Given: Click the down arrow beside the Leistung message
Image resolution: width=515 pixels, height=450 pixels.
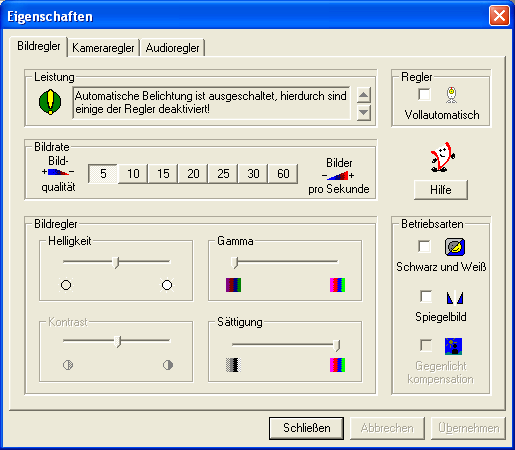Looking at the screenshot, I should (364, 113).
